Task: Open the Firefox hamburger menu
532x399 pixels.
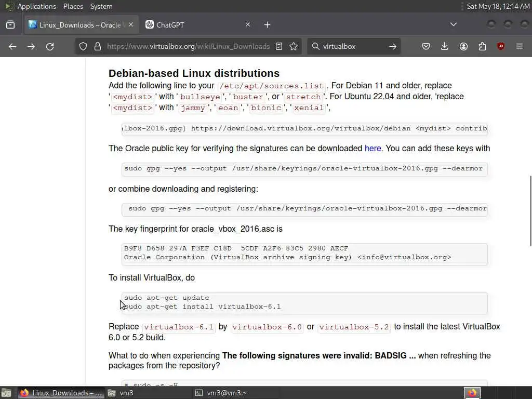Action: 520,46
